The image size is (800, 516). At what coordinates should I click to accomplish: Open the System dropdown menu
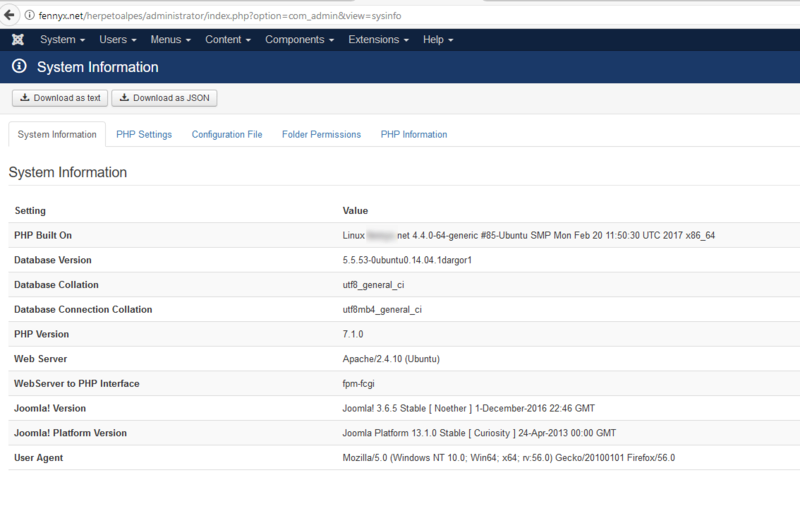coord(62,39)
